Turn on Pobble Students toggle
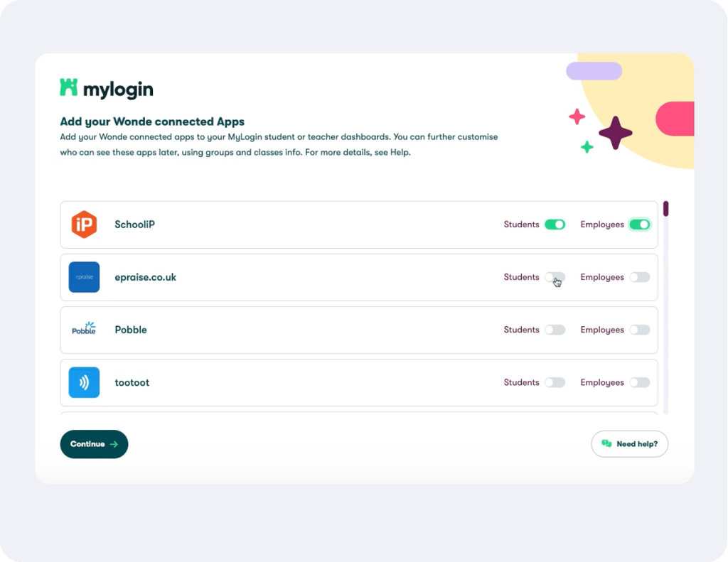Screen dimensions: 728x562 (555, 330)
